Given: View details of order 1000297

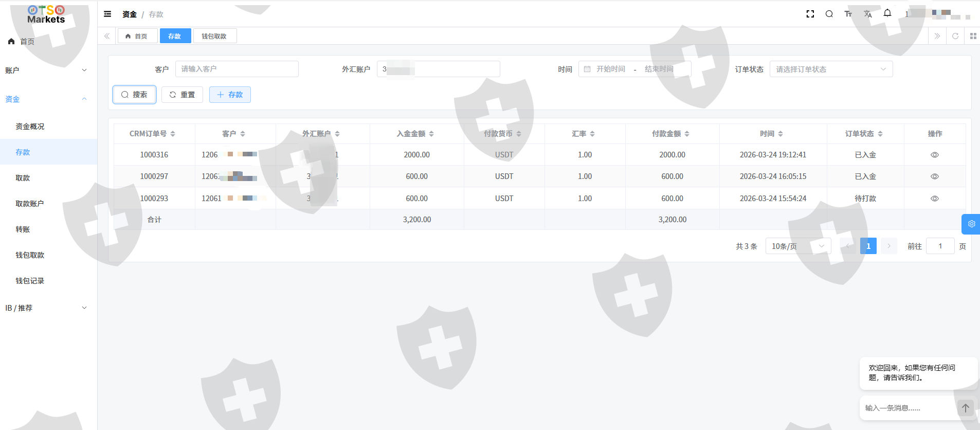Looking at the screenshot, I should coord(934,176).
